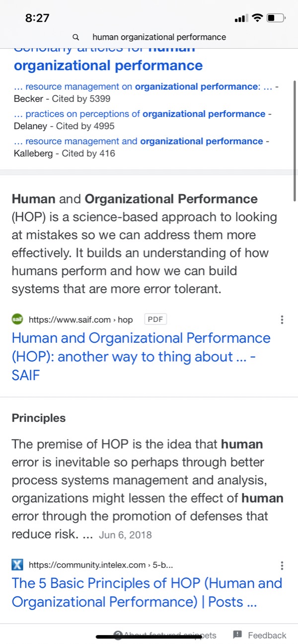Click the community.intelex.com breadcrumb URL
298x644 pixels.
click(x=100, y=565)
